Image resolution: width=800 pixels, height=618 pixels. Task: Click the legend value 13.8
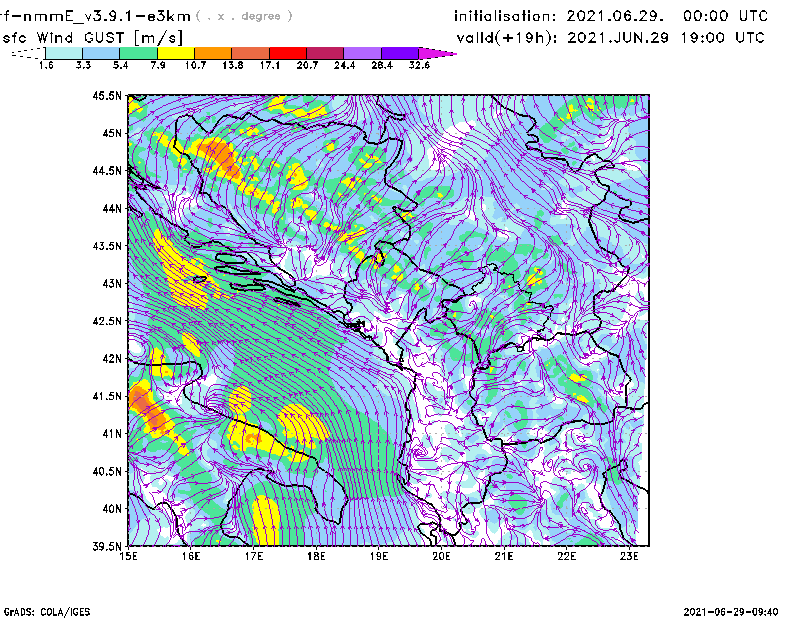tap(233, 65)
